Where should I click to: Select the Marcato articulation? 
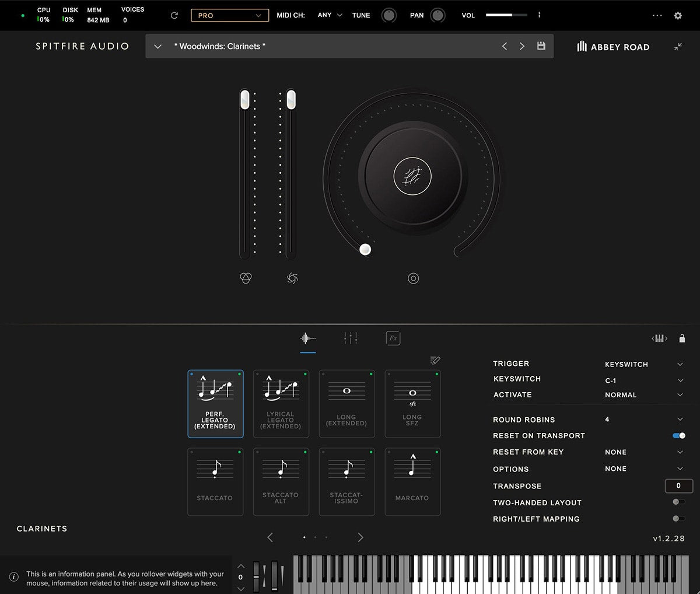point(412,481)
